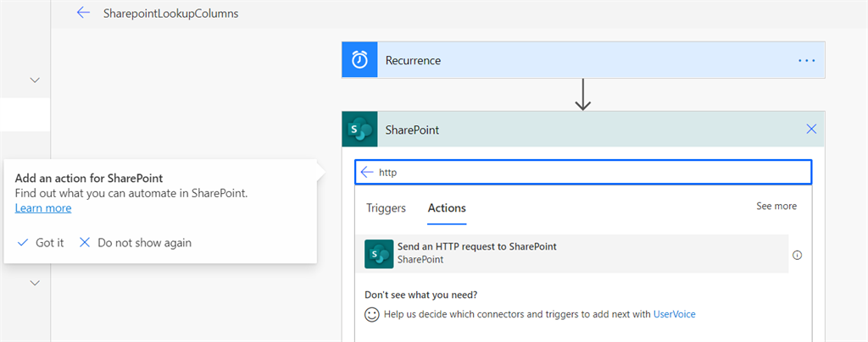The height and width of the screenshot is (342, 868).
Task: Open the Recurrence step ellipsis menu
Action: (x=807, y=60)
